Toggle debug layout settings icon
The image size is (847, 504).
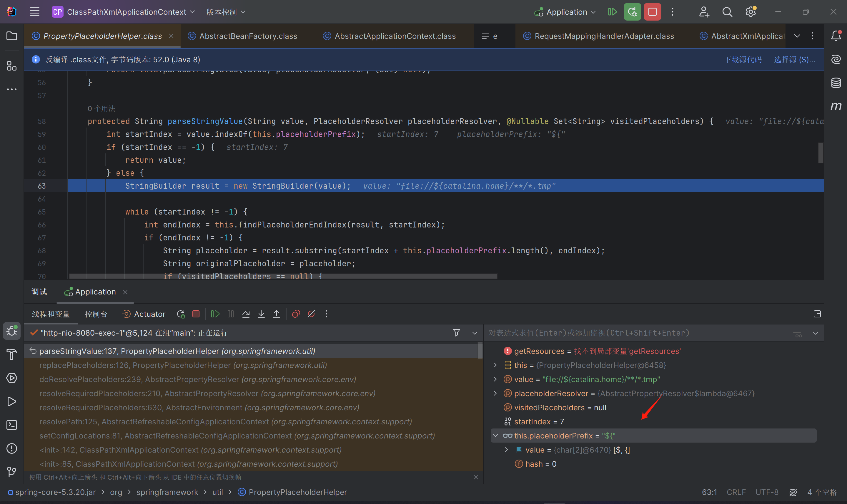(817, 314)
